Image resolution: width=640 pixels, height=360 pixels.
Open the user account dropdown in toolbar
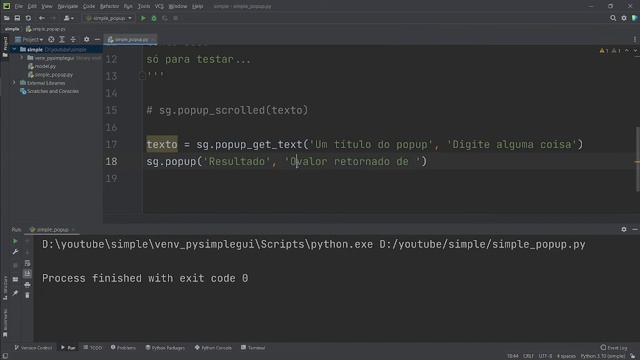coord(69,18)
